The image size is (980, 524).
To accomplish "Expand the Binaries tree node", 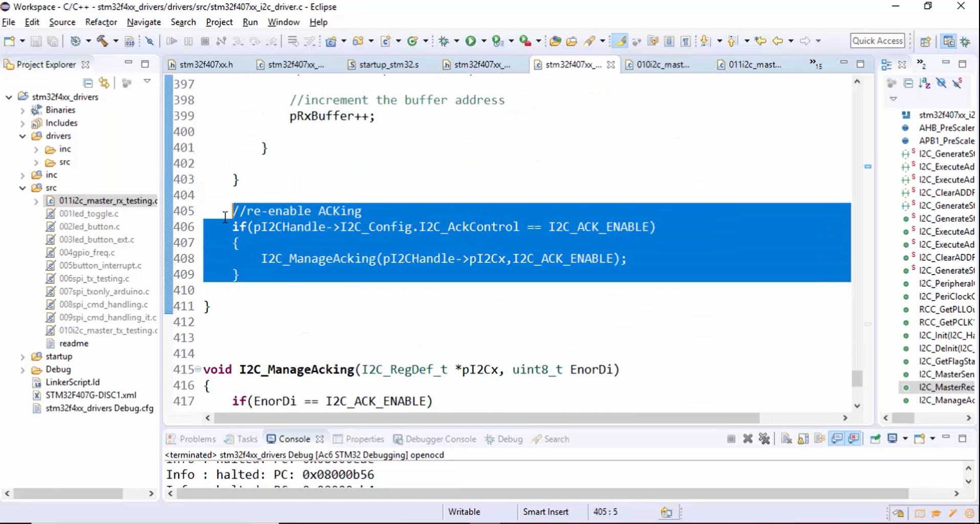I will (23, 110).
